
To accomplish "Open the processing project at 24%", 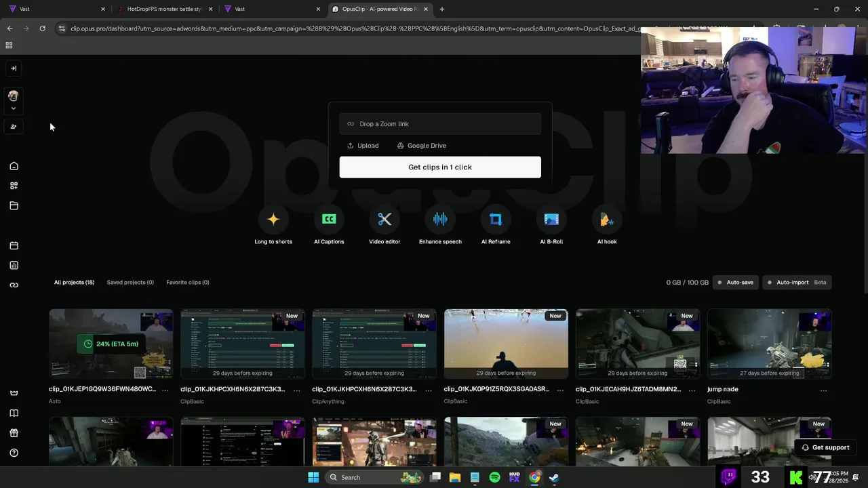I will (111, 344).
